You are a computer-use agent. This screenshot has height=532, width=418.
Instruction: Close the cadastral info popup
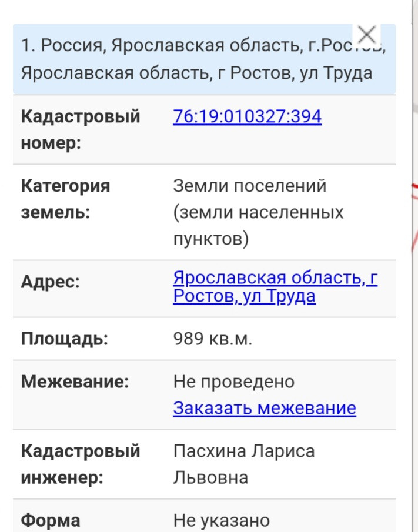pyautogui.click(x=367, y=35)
